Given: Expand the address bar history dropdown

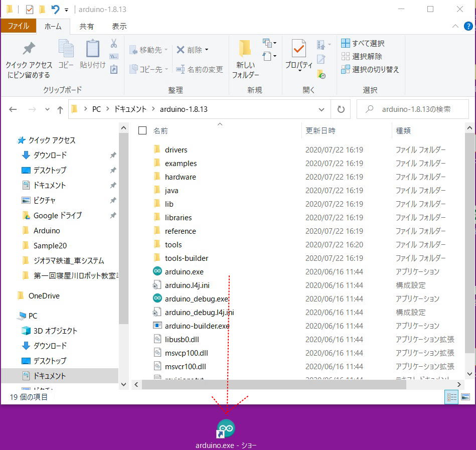Looking at the screenshot, I should (x=322, y=109).
